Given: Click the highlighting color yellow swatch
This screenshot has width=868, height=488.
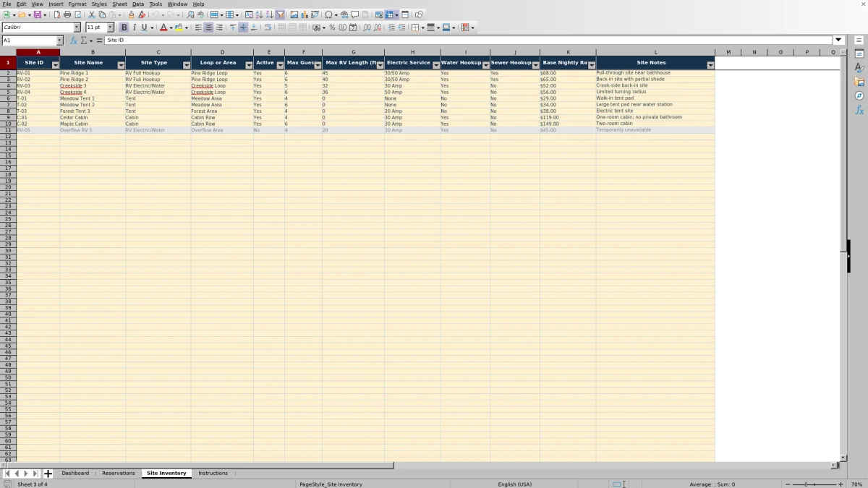Looking at the screenshot, I should coord(179,27).
